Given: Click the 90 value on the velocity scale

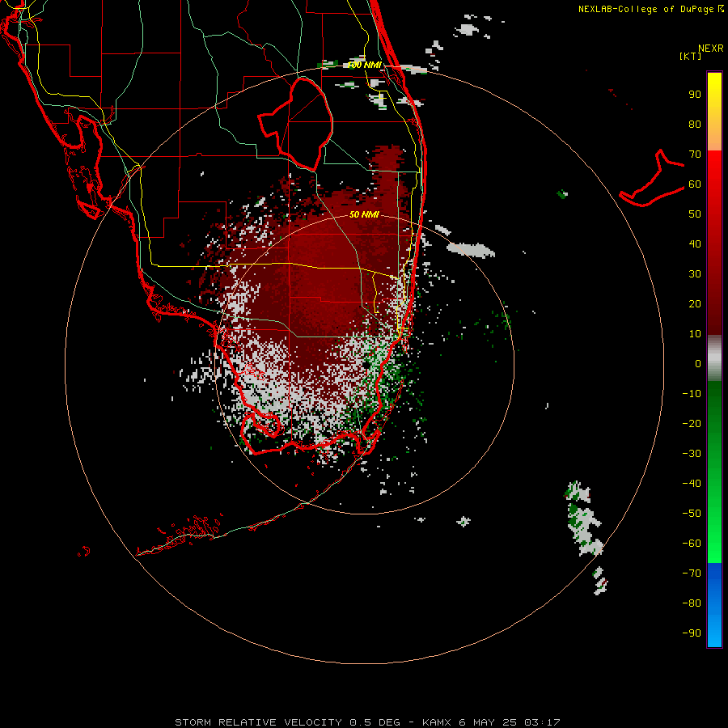Looking at the screenshot, I should click(x=695, y=95).
